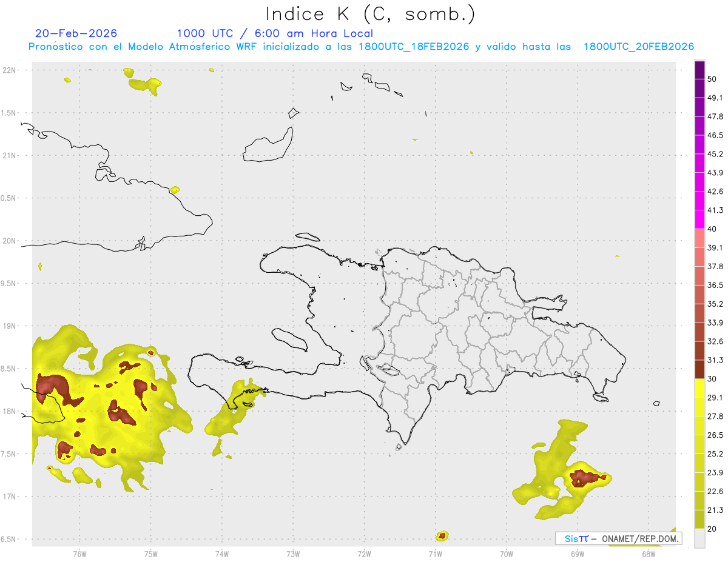Screen dimensions: 728x562
Task: Click "1000 UTC / 6:00 am Hora Local"
Action: coord(275,33)
